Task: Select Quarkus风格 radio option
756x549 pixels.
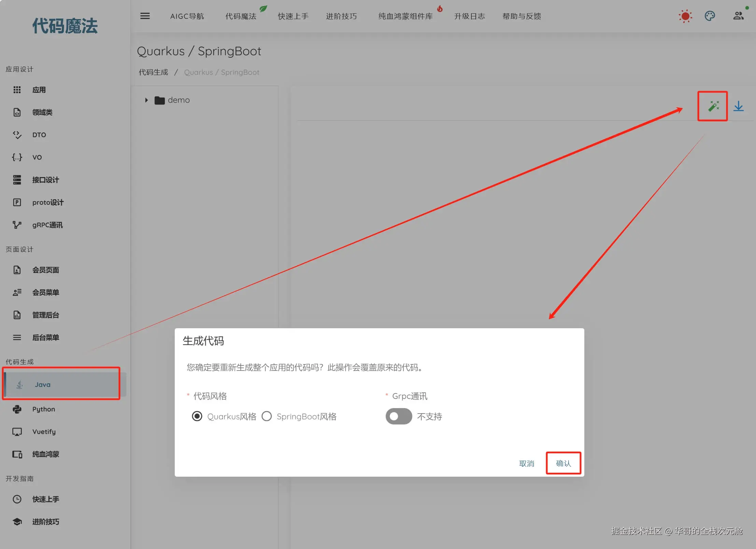Action: point(197,416)
